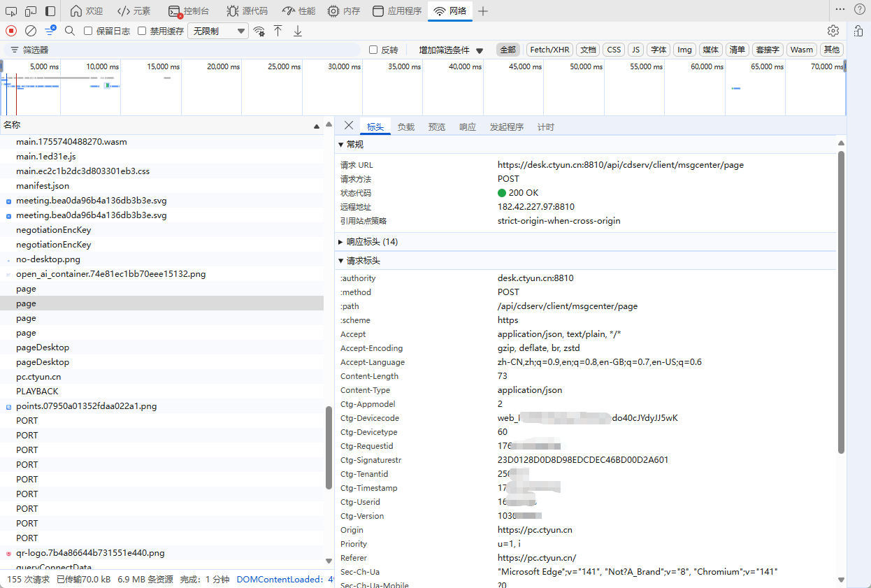The image size is (871, 588).
Task: Toggle the inspect element picker icon
Action: click(x=11, y=11)
